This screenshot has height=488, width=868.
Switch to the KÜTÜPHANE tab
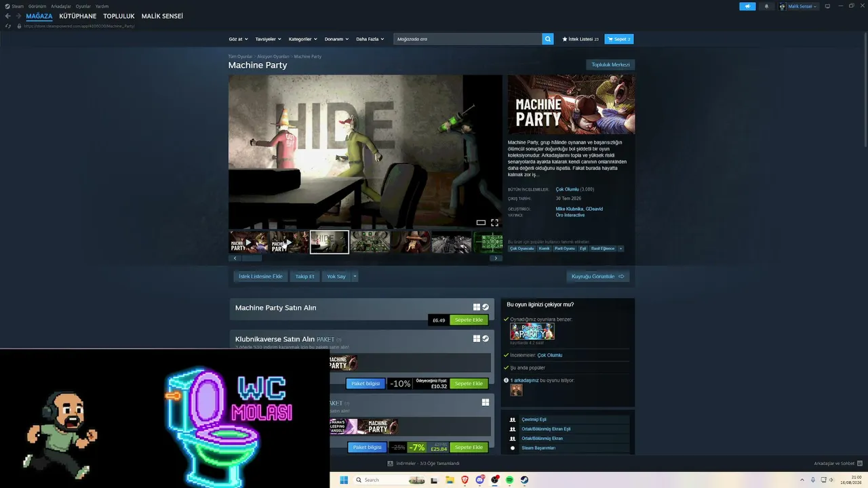click(78, 16)
